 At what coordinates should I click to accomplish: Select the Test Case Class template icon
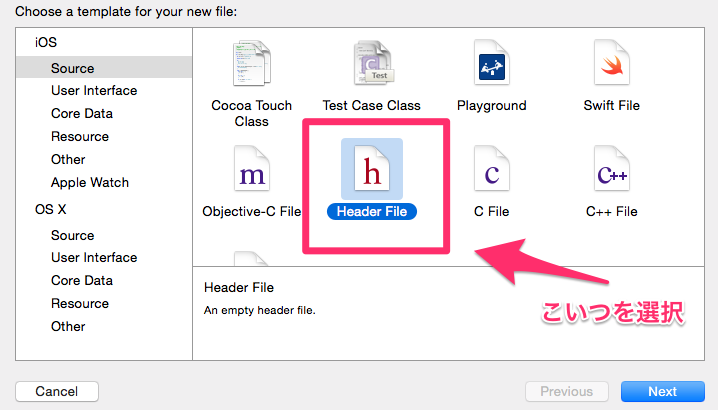tap(373, 63)
